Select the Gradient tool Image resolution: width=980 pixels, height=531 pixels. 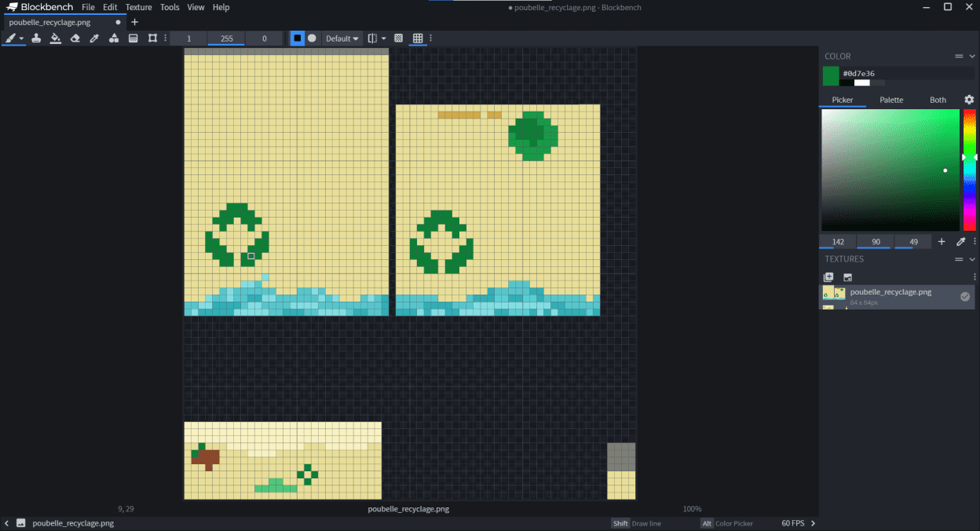click(133, 38)
